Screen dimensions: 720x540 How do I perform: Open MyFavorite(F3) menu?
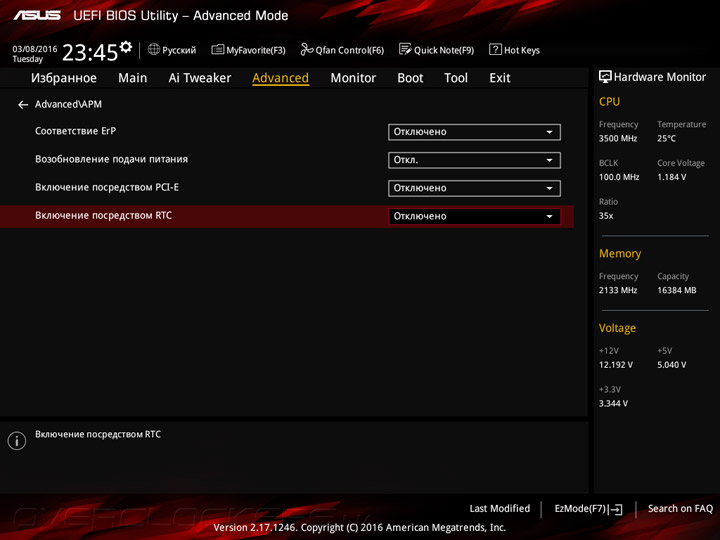(248, 50)
